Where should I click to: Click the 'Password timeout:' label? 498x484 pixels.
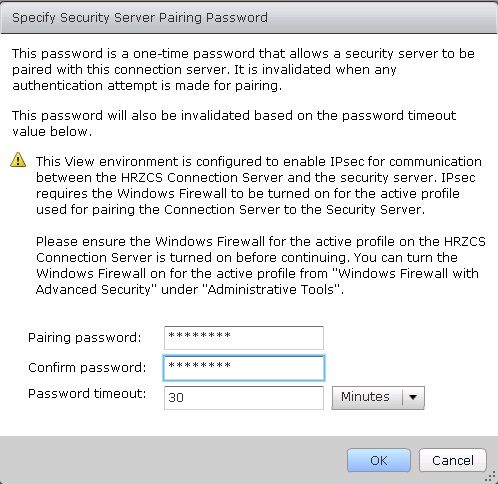(87, 394)
